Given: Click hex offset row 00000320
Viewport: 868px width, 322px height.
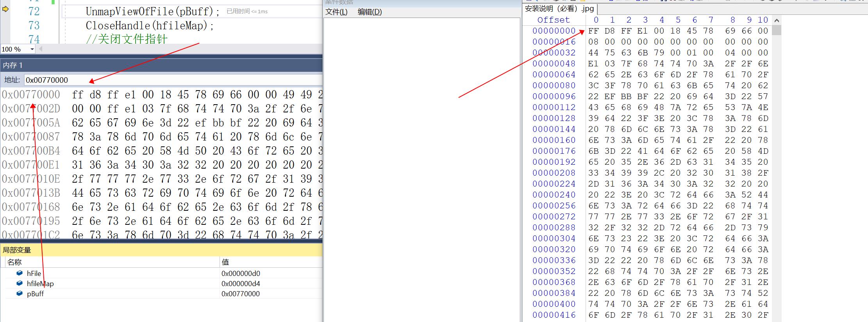Looking at the screenshot, I should coord(554,249).
